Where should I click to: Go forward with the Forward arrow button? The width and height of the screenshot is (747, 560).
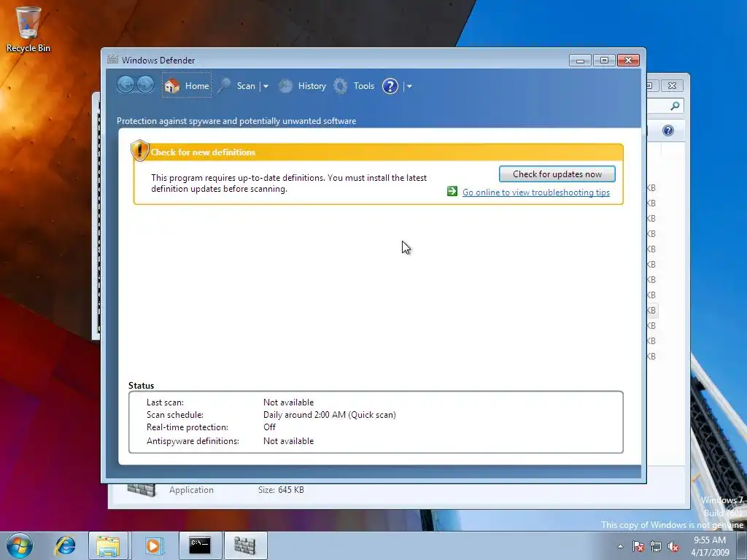pos(145,85)
